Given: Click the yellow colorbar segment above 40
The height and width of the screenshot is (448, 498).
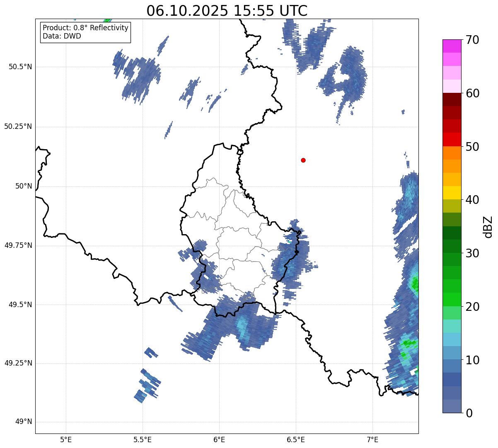Looking at the screenshot, I should (x=452, y=193).
